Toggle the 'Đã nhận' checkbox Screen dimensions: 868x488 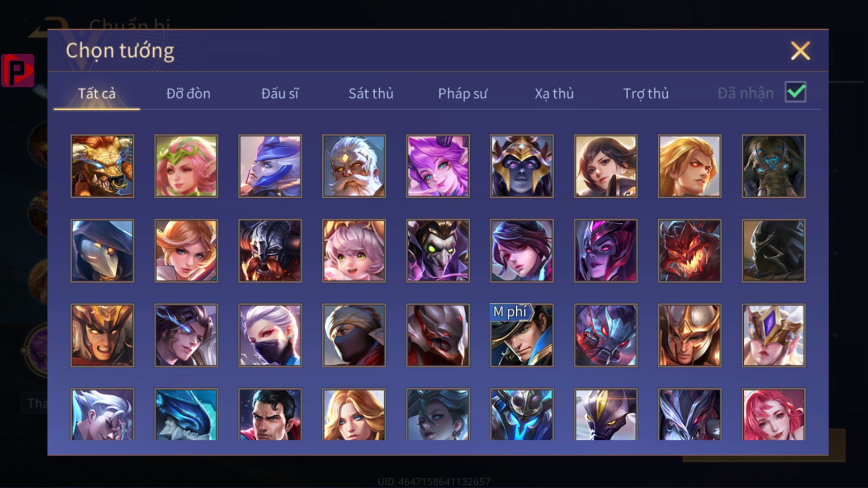[x=795, y=92]
